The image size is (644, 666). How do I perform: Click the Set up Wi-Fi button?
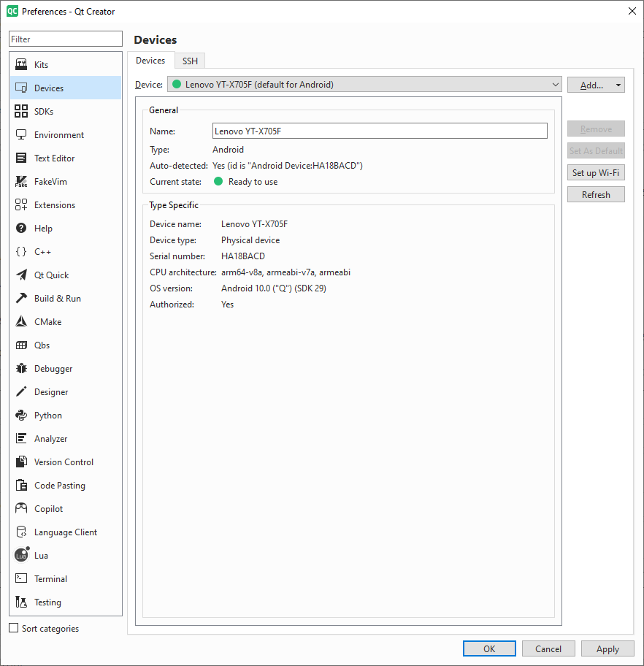click(596, 172)
